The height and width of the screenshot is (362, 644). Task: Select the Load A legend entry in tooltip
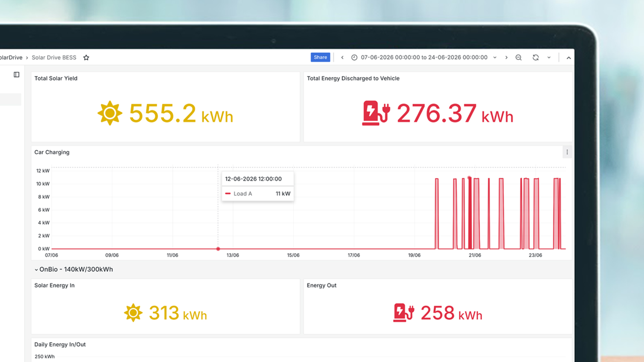[x=243, y=194]
